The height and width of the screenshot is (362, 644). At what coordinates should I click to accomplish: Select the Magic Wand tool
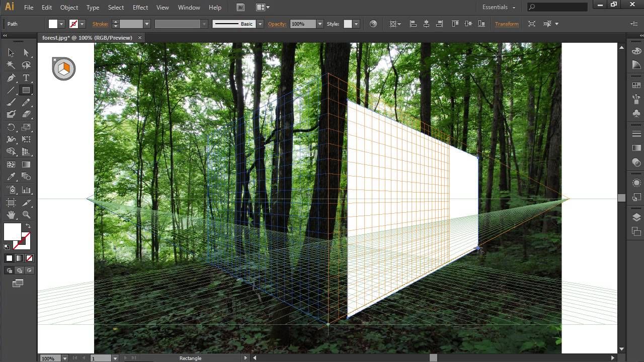(11, 65)
